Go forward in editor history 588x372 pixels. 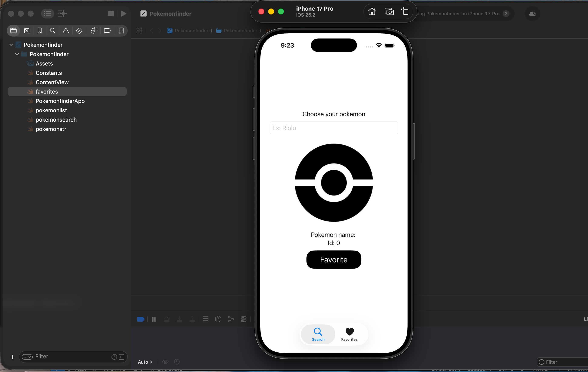point(160,30)
